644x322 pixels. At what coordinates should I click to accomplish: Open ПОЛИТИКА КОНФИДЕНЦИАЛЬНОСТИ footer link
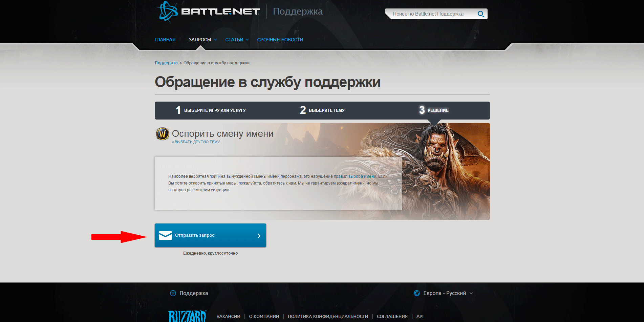click(328, 317)
